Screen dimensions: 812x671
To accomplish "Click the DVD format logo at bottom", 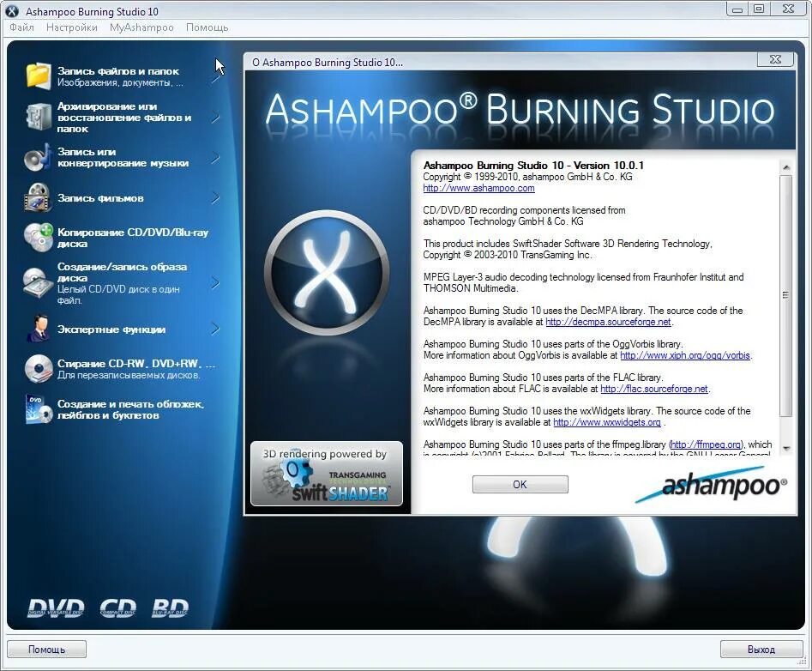I will [x=56, y=608].
